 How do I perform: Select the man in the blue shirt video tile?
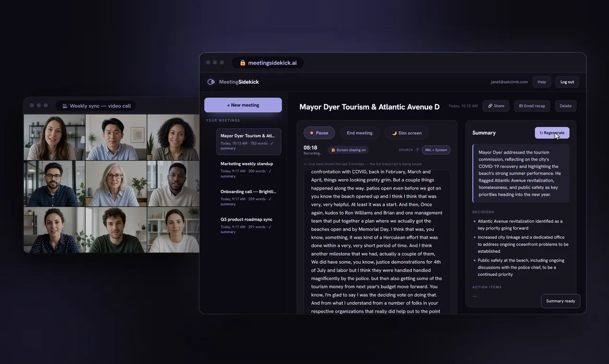click(x=116, y=137)
